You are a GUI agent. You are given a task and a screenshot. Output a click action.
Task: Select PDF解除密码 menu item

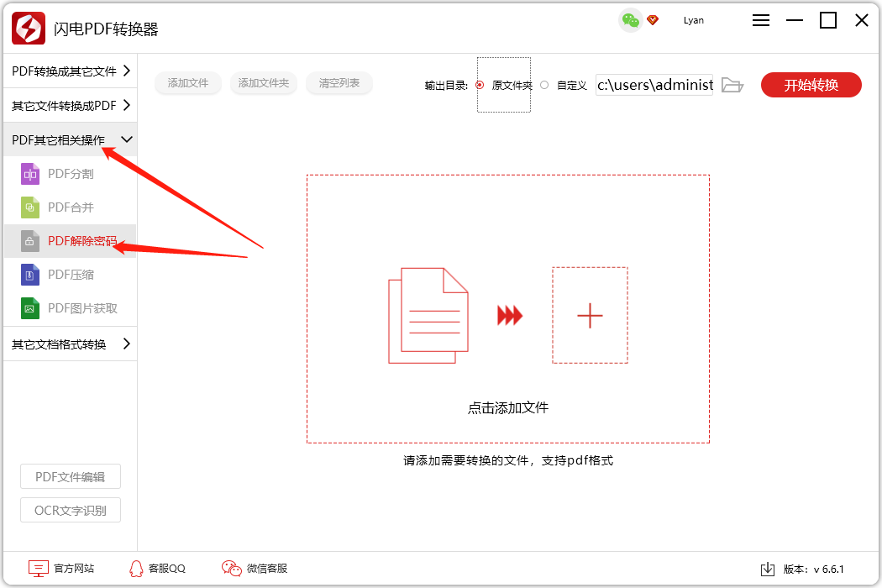pyautogui.click(x=71, y=241)
